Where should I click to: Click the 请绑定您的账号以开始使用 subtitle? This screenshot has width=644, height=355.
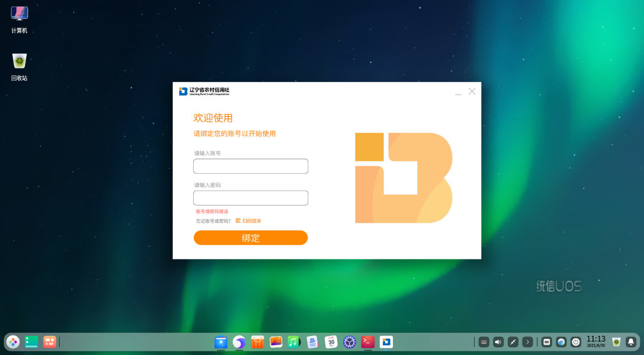[x=234, y=134]
